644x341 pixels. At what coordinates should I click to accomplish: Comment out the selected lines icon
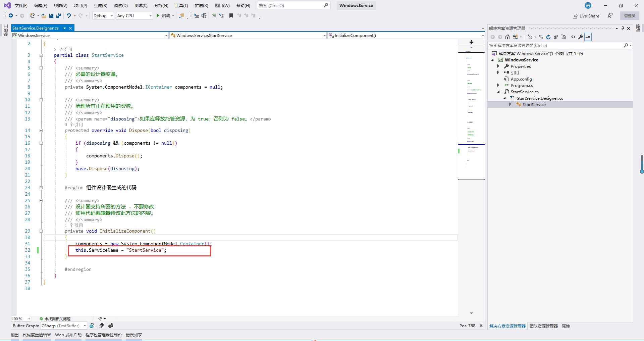214,16
